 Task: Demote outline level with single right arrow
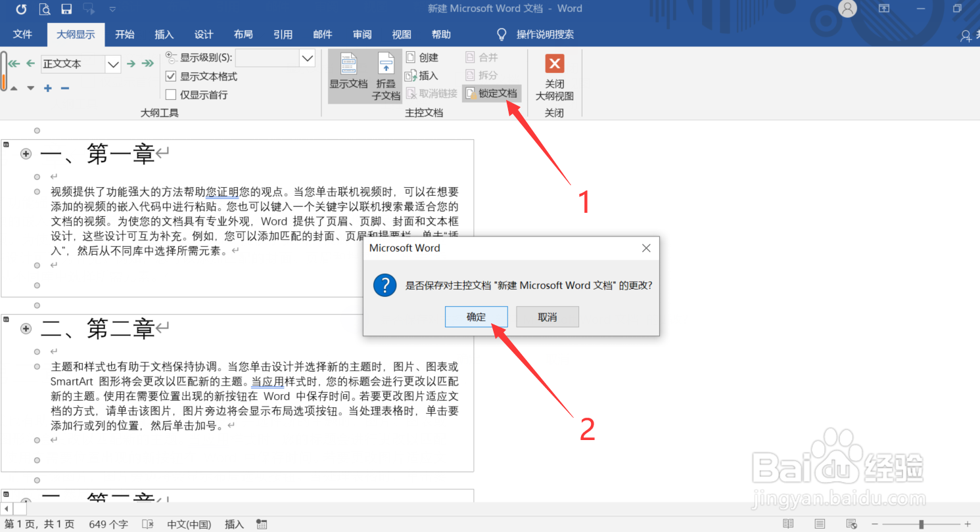(131, 64)
